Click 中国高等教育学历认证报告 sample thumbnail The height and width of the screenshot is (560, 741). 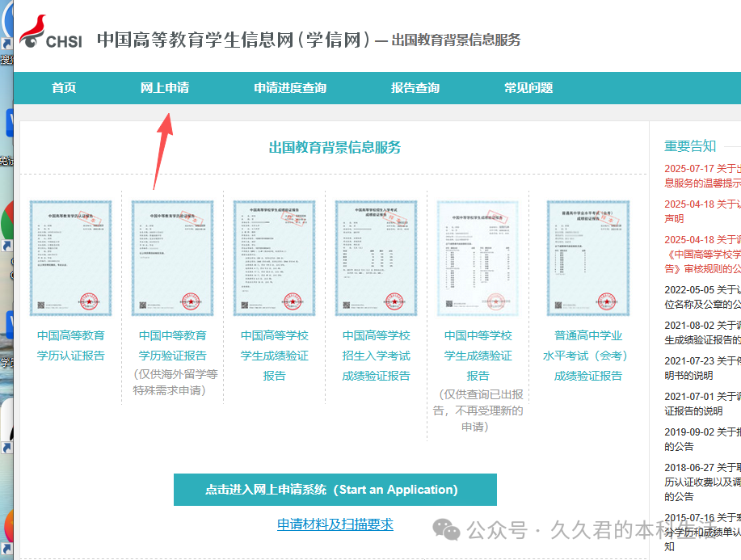[x=71, y=258]
